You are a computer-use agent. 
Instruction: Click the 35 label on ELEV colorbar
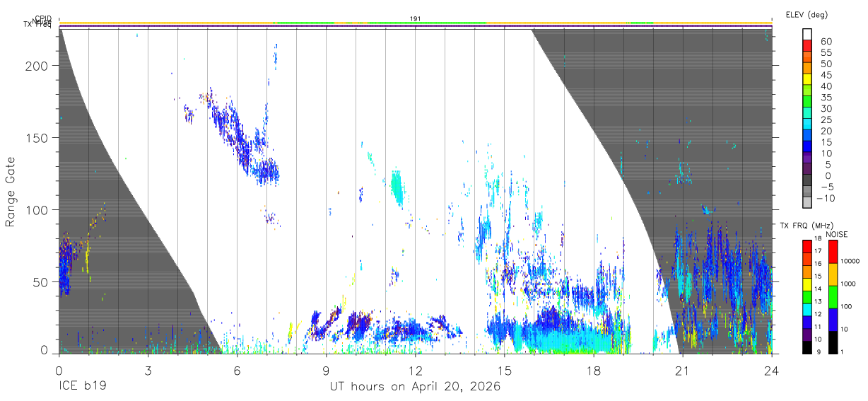click(826, 98)
